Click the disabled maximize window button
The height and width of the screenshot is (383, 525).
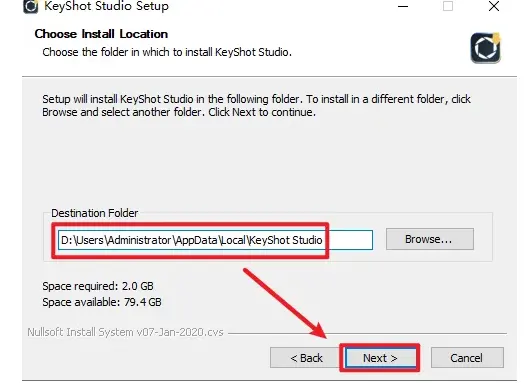point(448,6)
